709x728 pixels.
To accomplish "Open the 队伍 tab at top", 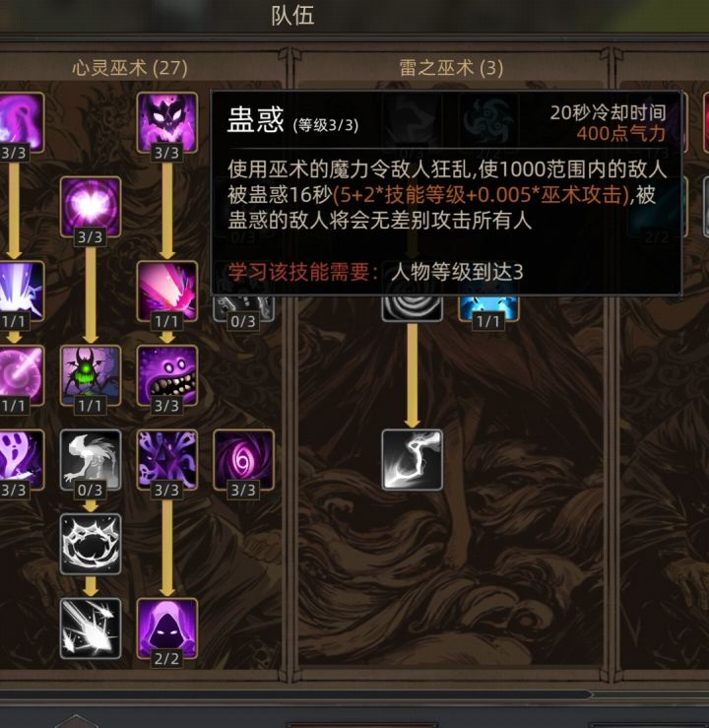I will [x=292, y=16].
